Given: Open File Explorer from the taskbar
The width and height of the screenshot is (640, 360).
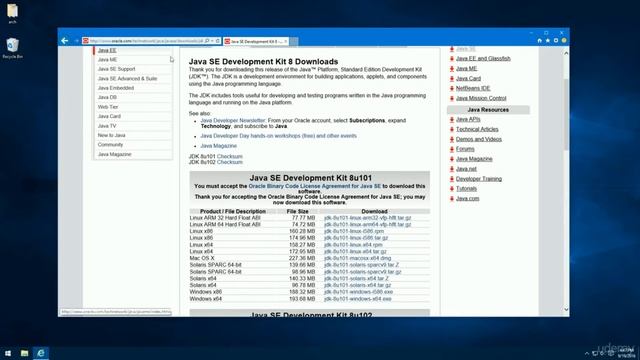Looking at the screenshot, I should point(24,353).
